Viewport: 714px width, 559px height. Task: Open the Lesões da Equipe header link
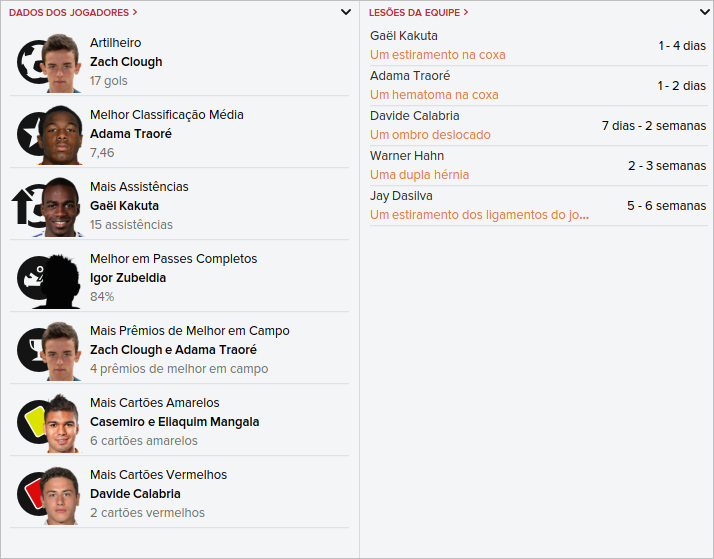[419, 12]
